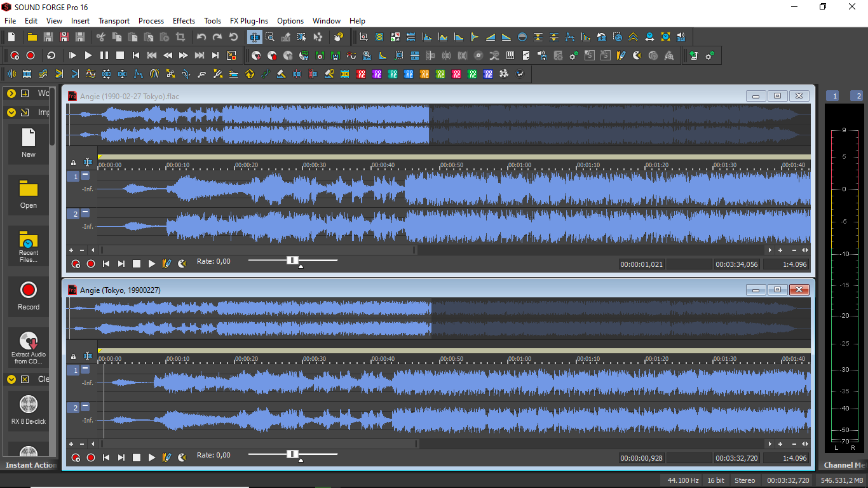Toggle channel 2 button in Angie flac window
This screenshot has height=488, width=868.
(x=74, y=214)
